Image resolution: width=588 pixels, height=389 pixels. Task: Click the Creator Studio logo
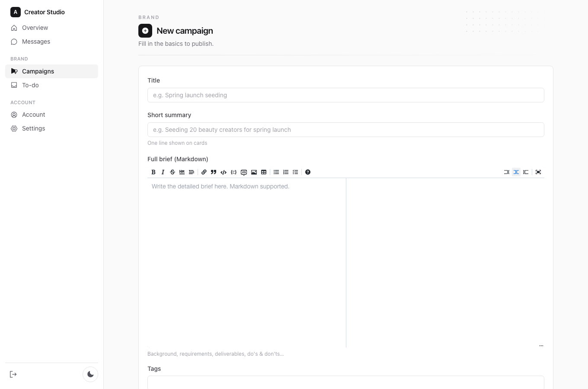click(16, 12)
